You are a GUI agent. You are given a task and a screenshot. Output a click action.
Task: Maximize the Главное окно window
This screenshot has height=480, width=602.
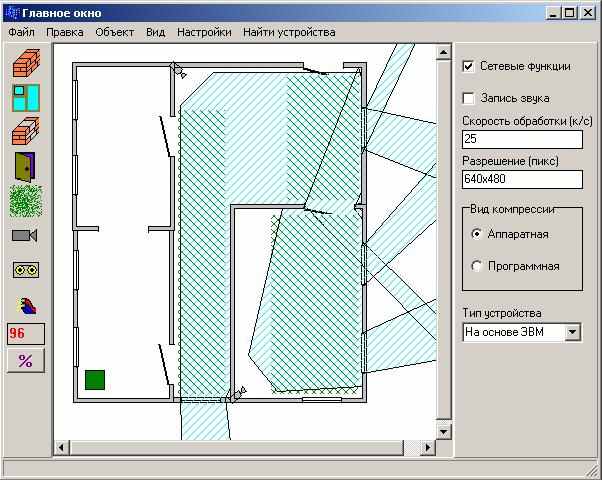569,13
